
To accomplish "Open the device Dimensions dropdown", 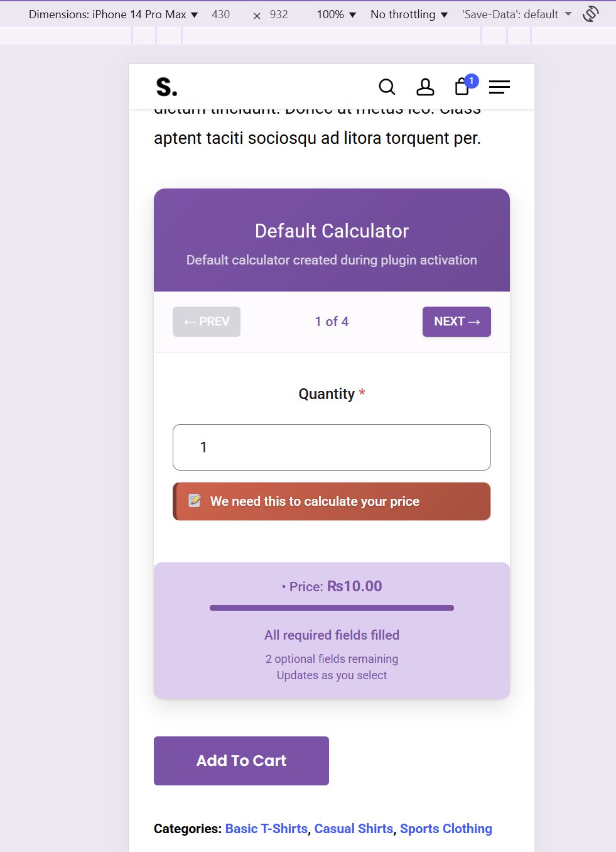I will (x=113, y=14).
